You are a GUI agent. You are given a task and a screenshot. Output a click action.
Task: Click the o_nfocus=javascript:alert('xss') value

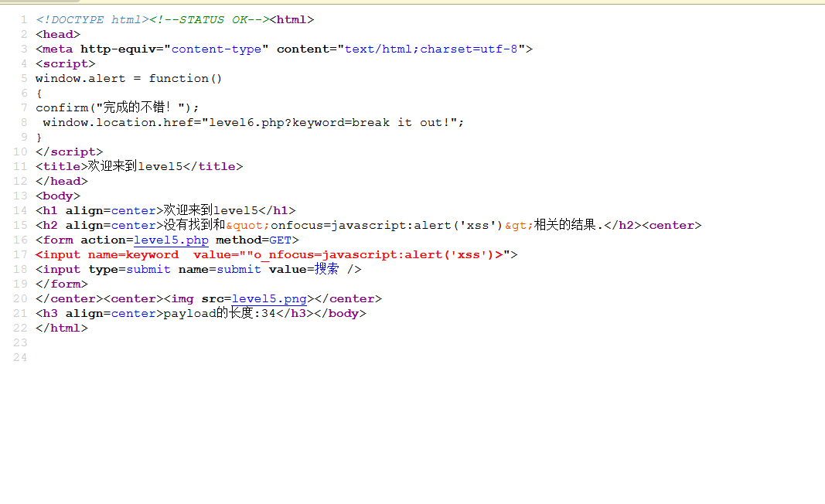(375, 254)
